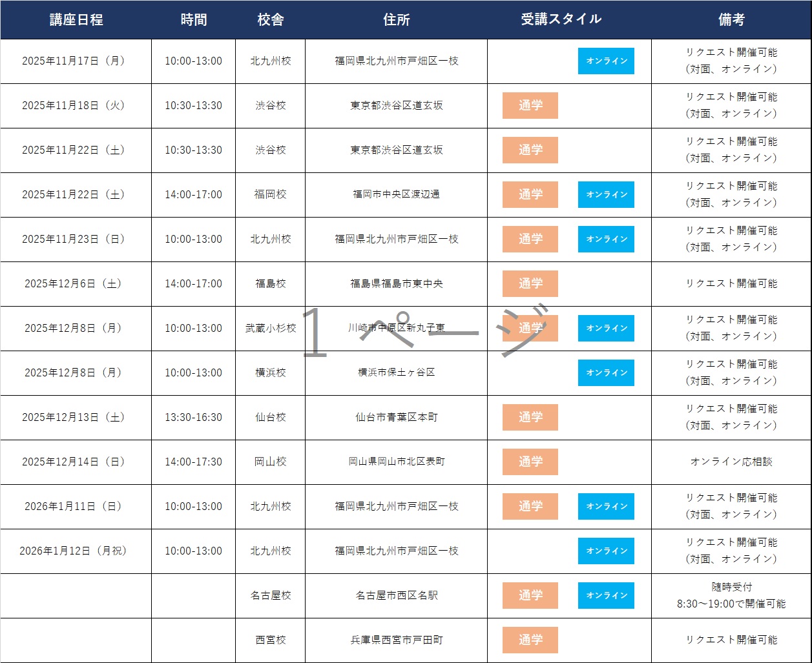Viewport: 812px width, 663px height.
Task: Select 通学 button in 福岡校 row
Action: tap(530, 195)
